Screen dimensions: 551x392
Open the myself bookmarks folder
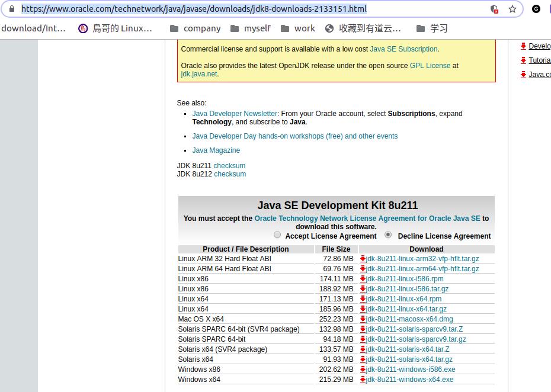[x=251, y=28]
